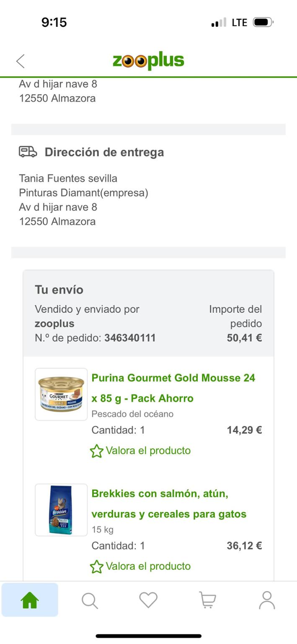Open the account profile tab
The image size is (297, 644).
click(267, 600)
